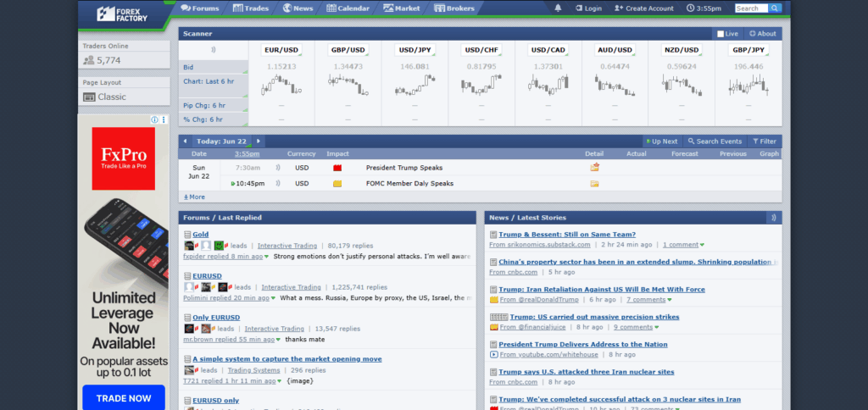Image resolution: width=868 pixels, height=410 pixels.
Task: Click the Login link
Action: click(x=588, y=8)
